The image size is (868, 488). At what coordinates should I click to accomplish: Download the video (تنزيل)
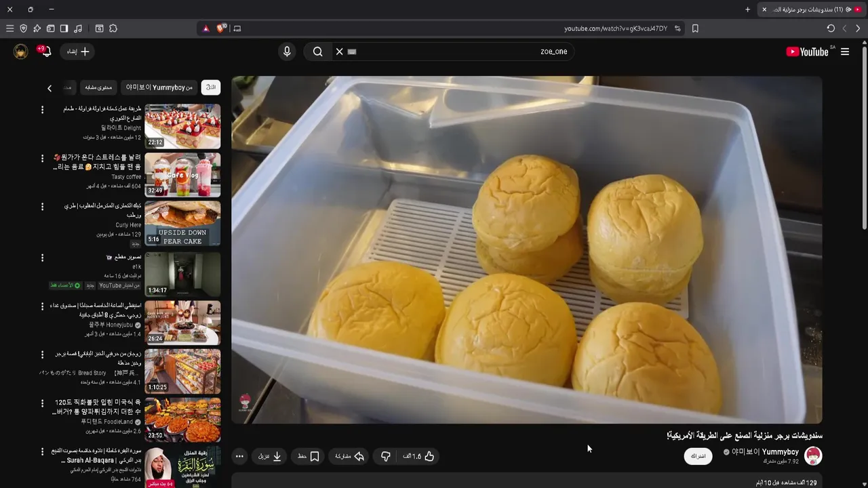(x=270, y=456)
